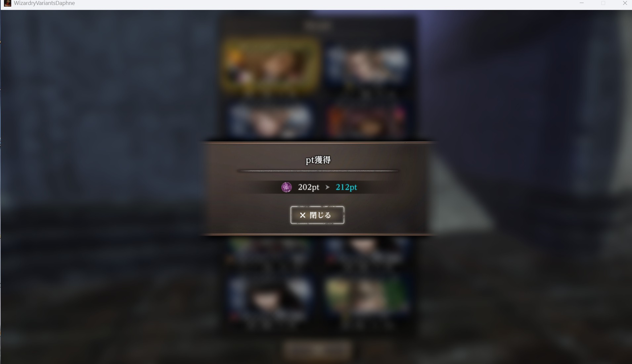Click the 閉じる button in the dialog
Screen dimensions: 632x364
[x=317, y=215]
